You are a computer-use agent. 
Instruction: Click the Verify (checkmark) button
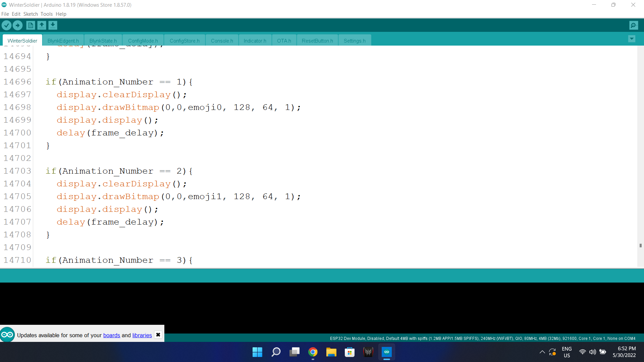(6, 25)
